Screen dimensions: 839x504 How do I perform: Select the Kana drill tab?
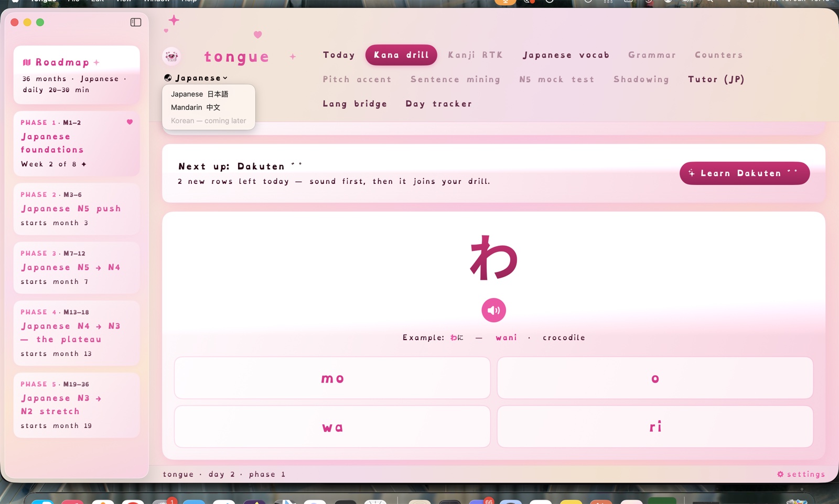pos(401,55)
